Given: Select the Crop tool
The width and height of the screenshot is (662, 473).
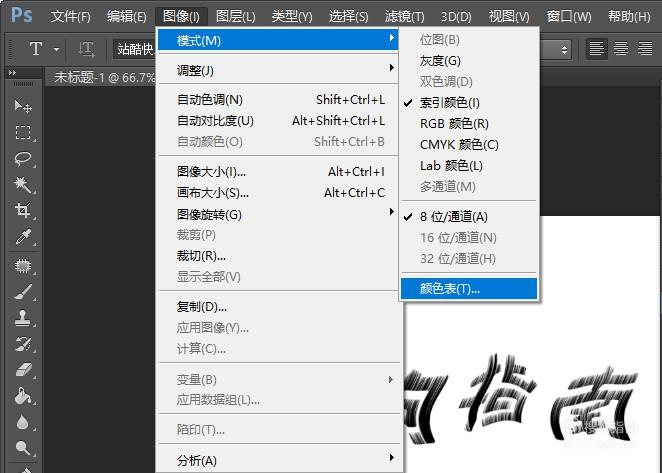Looking at the screenshot, I should (x=23, y=210).
